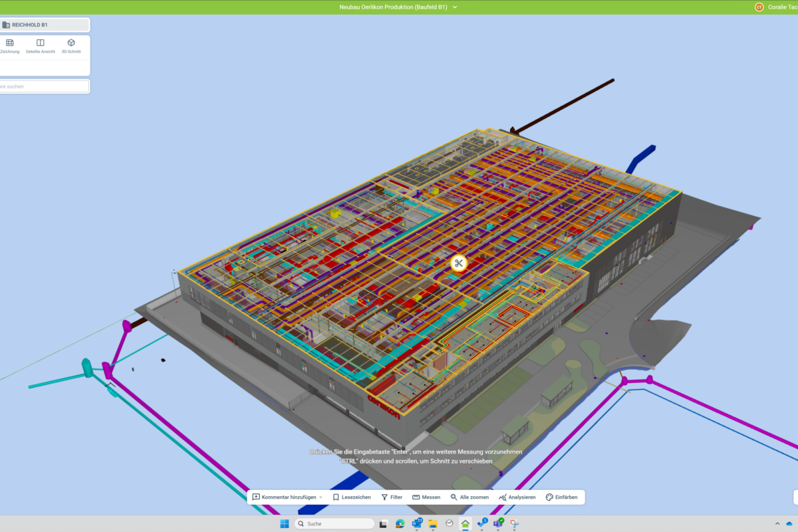798x532 pixels.
Task: Click the taskbar Suche search box
Action: pos(334,523)
